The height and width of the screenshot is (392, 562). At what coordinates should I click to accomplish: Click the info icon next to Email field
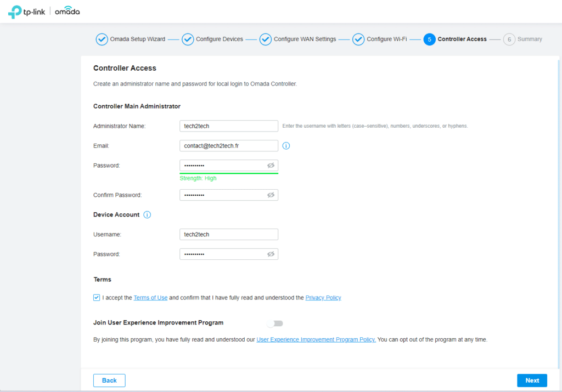[x=286, y=146]
